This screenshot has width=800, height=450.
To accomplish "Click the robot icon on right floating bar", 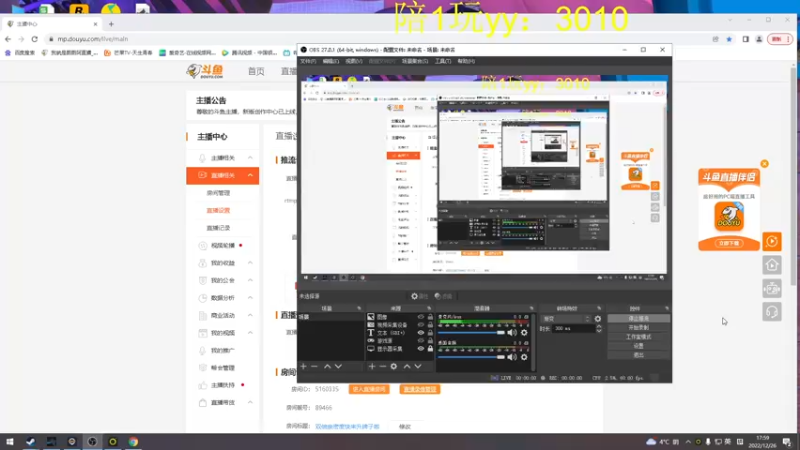I will [772, 288].
